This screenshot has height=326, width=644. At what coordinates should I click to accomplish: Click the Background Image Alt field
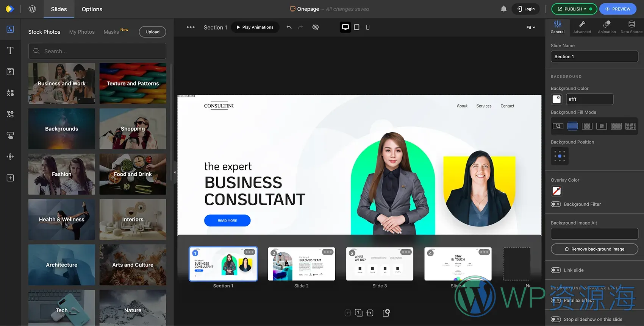coord(594,234)
